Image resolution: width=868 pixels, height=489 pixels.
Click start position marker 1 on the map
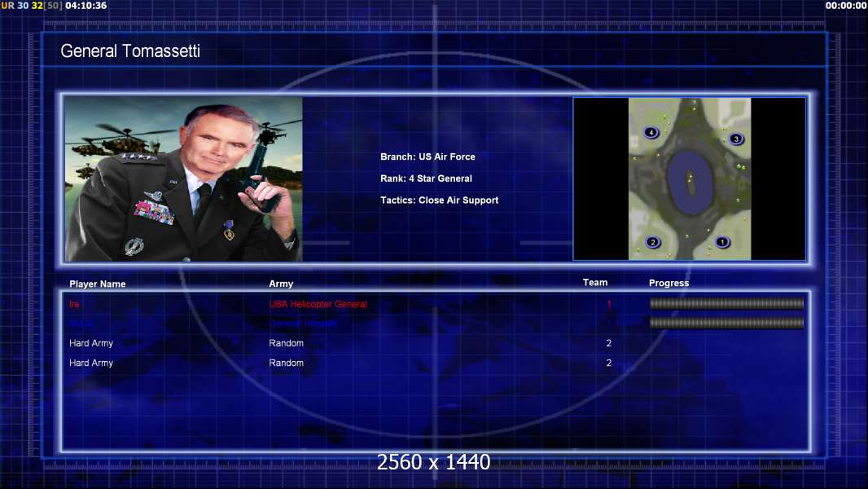click(722, 242)
